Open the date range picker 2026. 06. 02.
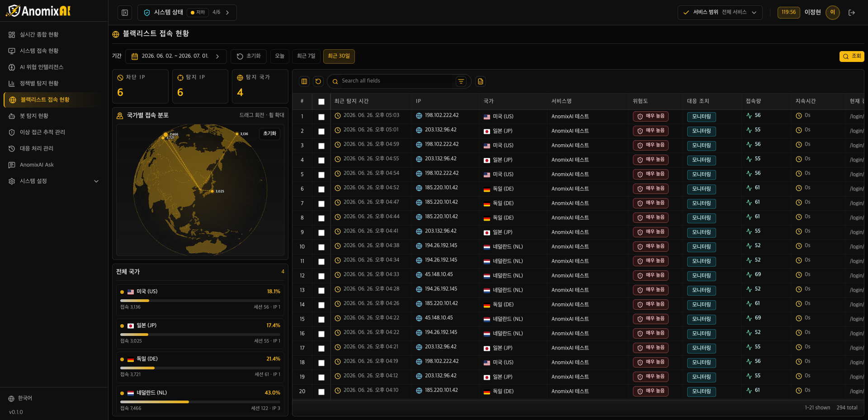 click(176, 57)
